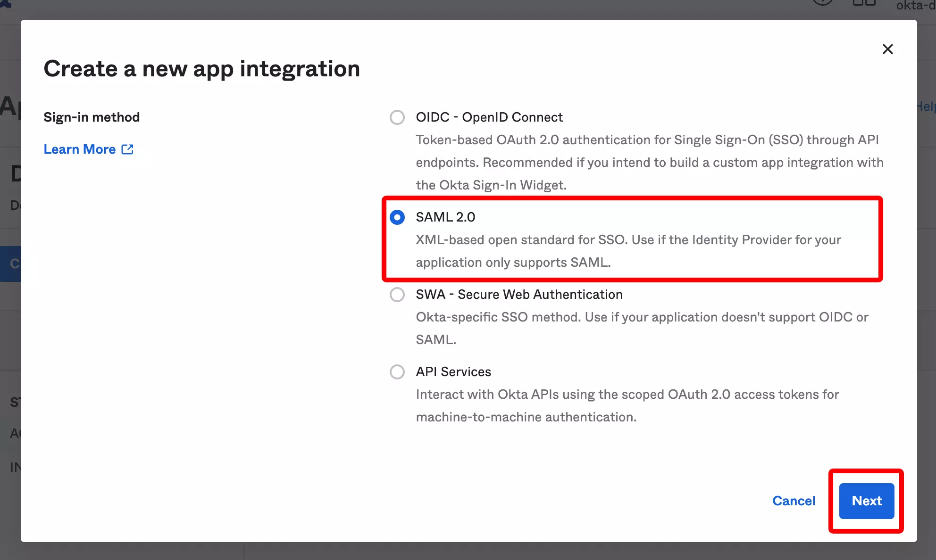Viewport: 936px width, 560px height.
Task: Click the Interact with Okta APIs description
Action: (x=627, y=405)
